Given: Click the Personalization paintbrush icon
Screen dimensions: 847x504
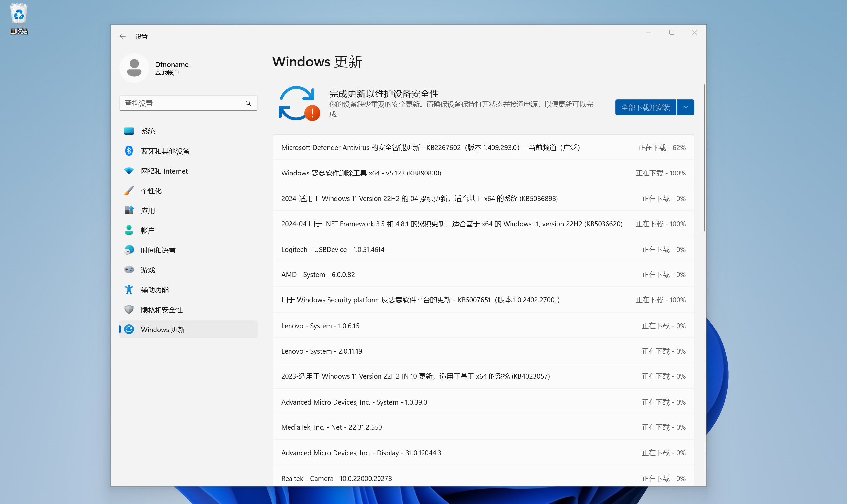Looking at the screenshot, I should 129,190.
